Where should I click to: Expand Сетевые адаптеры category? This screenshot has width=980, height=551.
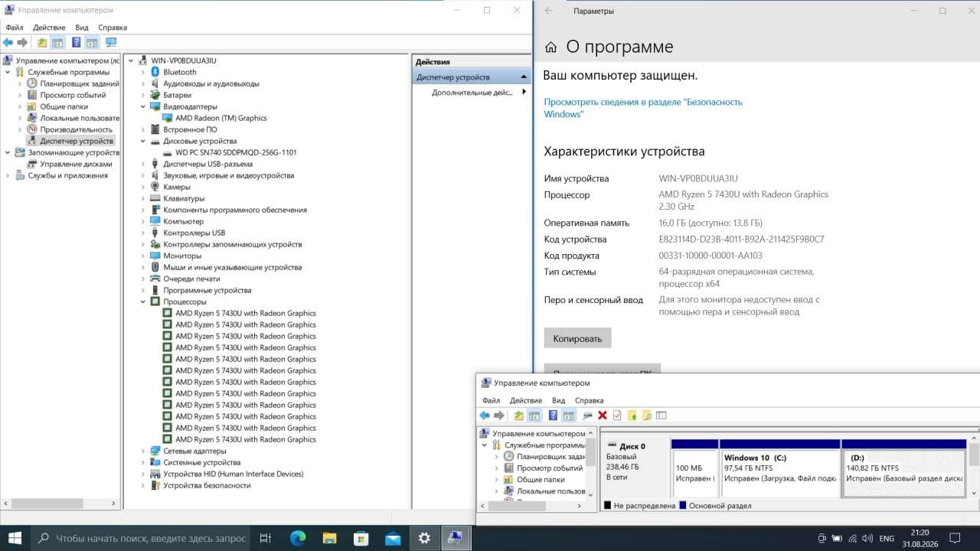point(143,451)
